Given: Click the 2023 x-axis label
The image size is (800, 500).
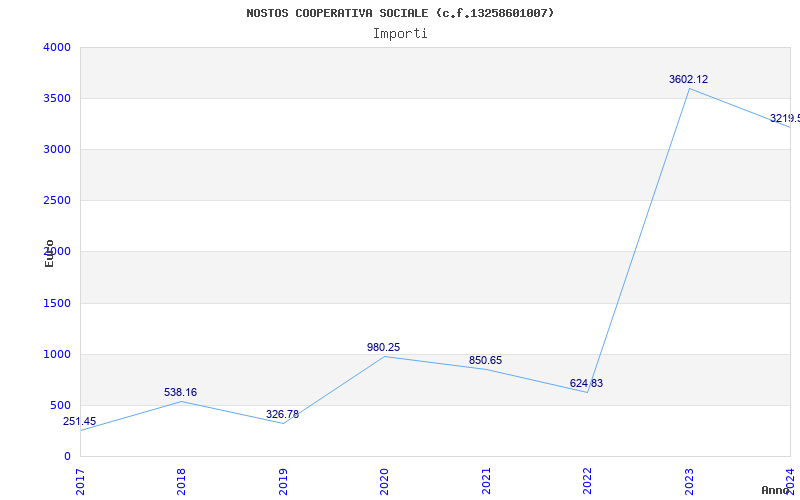Looking at the screenshot, I should click(689, 482).
